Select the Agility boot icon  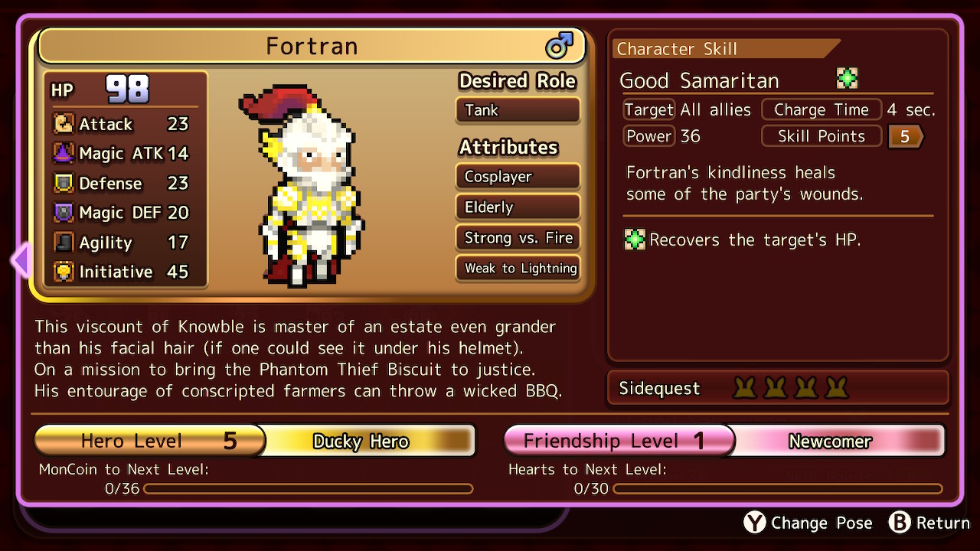(x=64, y=243)
